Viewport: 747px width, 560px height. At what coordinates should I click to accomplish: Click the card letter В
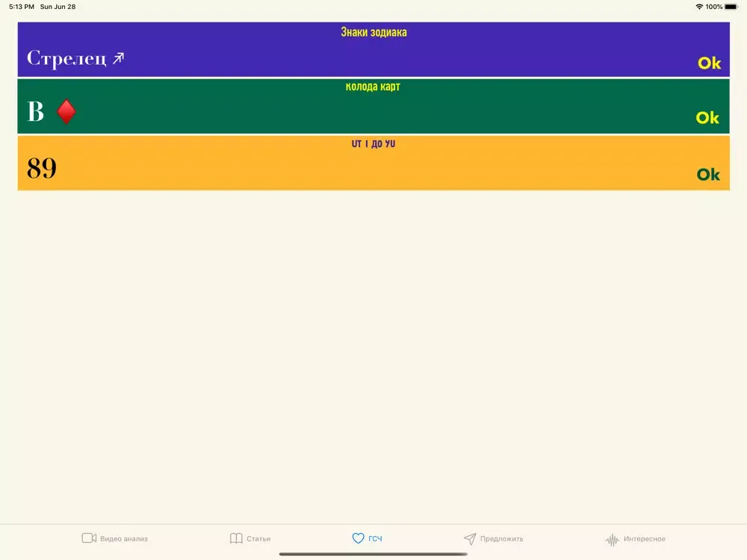[x=36, y=112]
